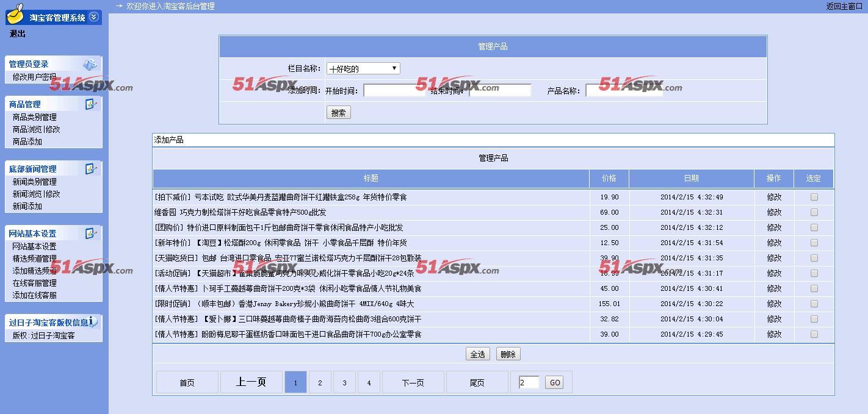The image size is (868, 414).
Task: Click the 管理员登录 panel icon
Action: point(90,64)
